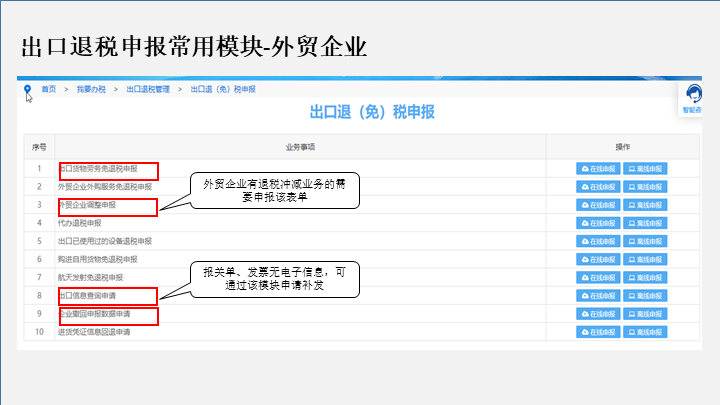The width and height of the screenshot is (720, 405).
Task: Select row text 外贸企业外购服务免退税申报
Action: click(x=105, y=187)
